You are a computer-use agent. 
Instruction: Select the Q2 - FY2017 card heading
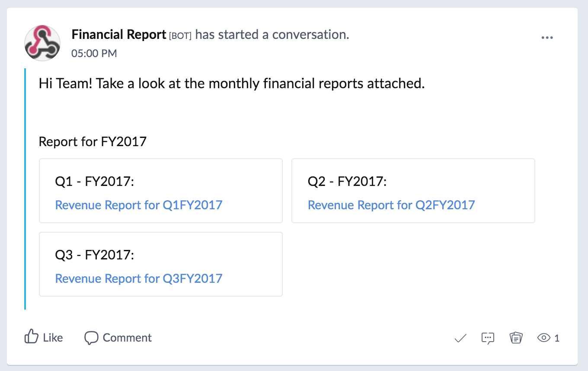347,182
